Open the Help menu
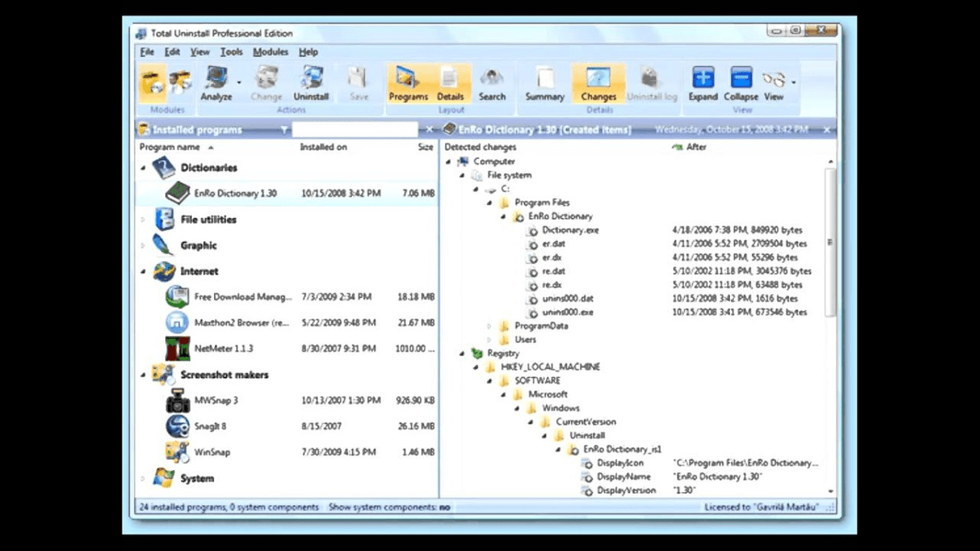The width and height of the screenshot is (980, 551). [308, 51]
